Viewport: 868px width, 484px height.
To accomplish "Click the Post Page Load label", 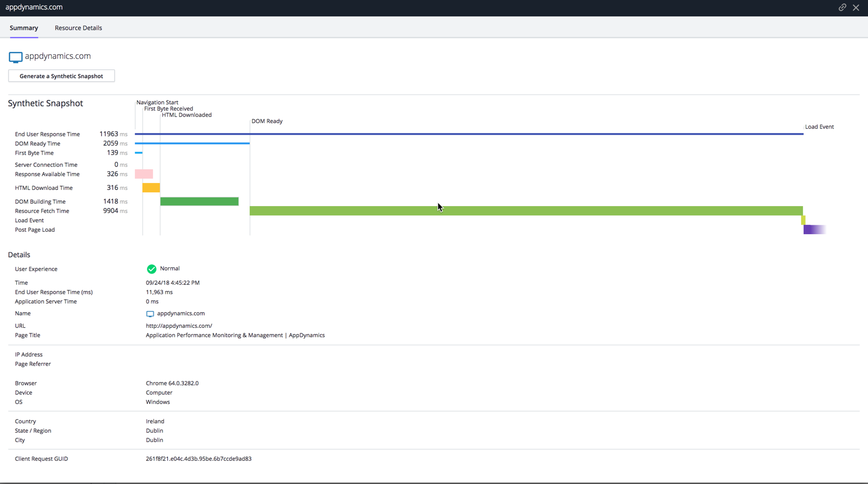I will pyautogui.click(x=35, y=230).
